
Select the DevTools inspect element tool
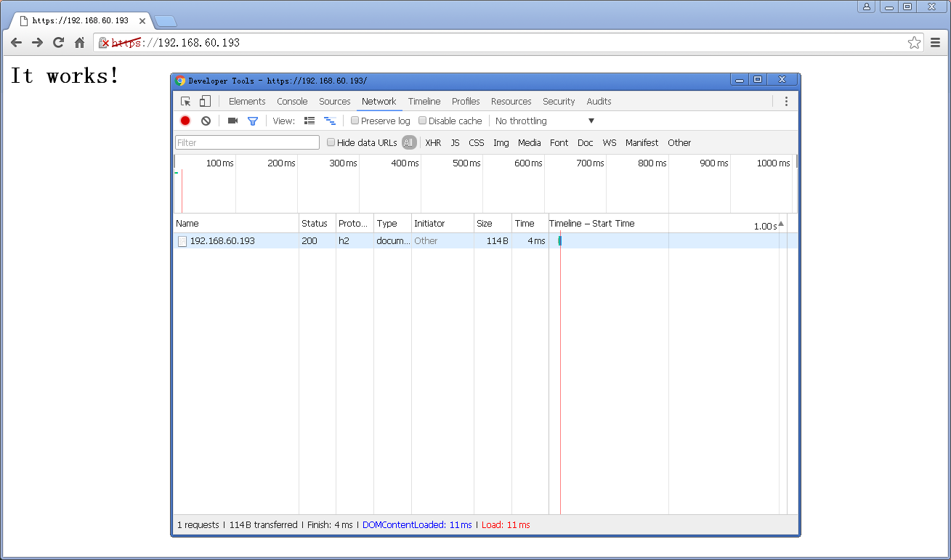tap(186, 102)
